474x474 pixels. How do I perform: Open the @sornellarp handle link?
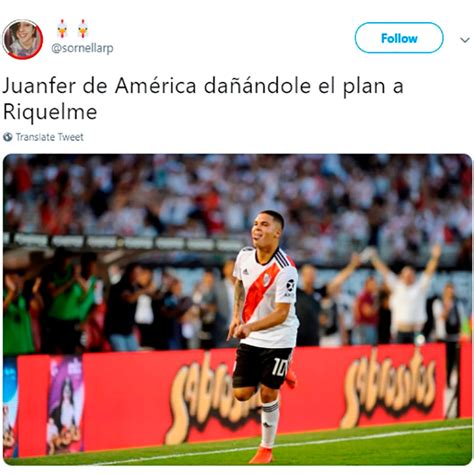[x=82, y=48]
